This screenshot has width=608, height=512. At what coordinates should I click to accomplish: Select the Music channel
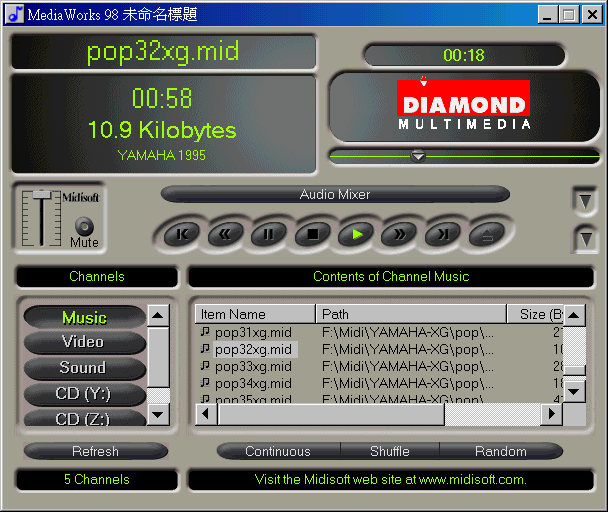pyautogui.click(x=85, y=317)
